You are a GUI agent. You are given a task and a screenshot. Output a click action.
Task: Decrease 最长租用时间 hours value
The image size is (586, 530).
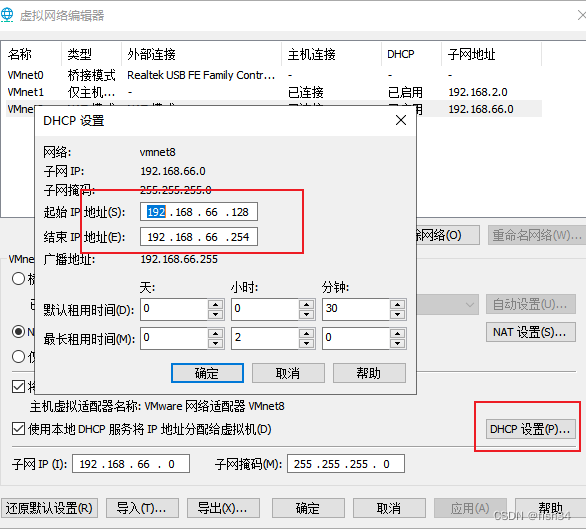(306, 343)
